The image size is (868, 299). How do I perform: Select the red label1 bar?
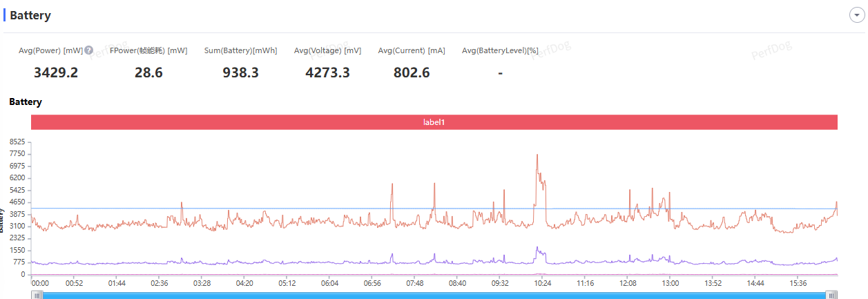(x=434, y=122)
